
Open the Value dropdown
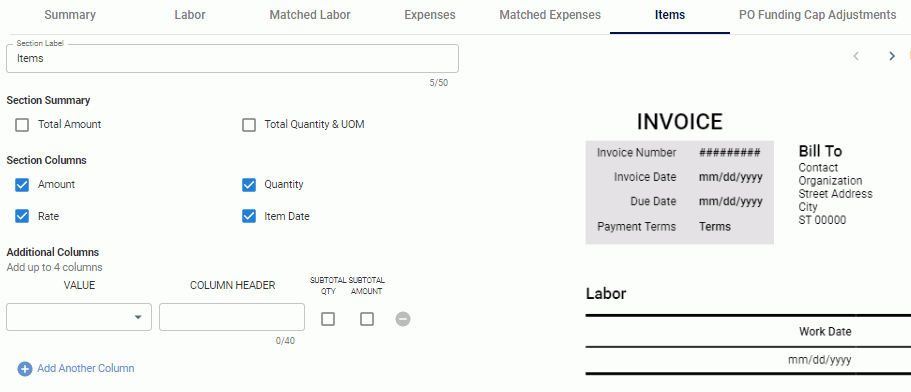79,317
